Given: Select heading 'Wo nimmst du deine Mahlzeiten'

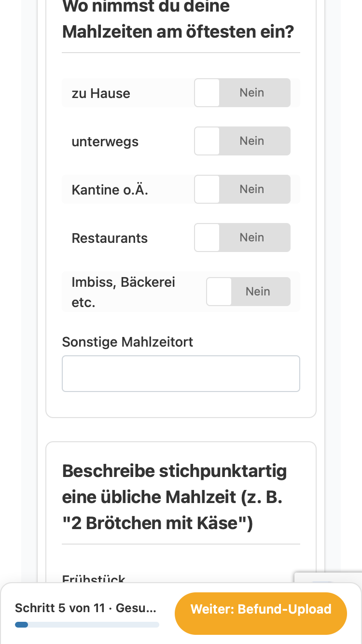Looking at the screenshot, I should pos(178,19).
